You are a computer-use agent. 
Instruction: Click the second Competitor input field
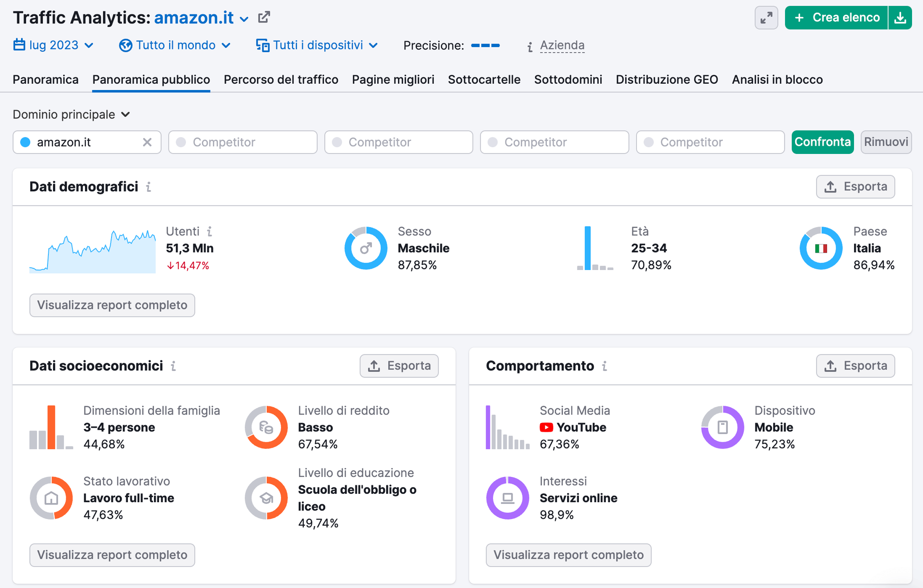click(x=398, y=142)
